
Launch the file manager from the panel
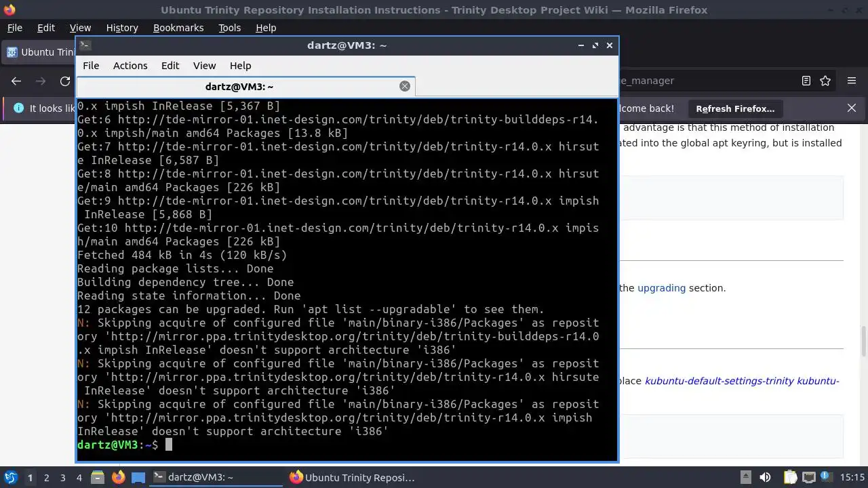click(x=98, y=478)
